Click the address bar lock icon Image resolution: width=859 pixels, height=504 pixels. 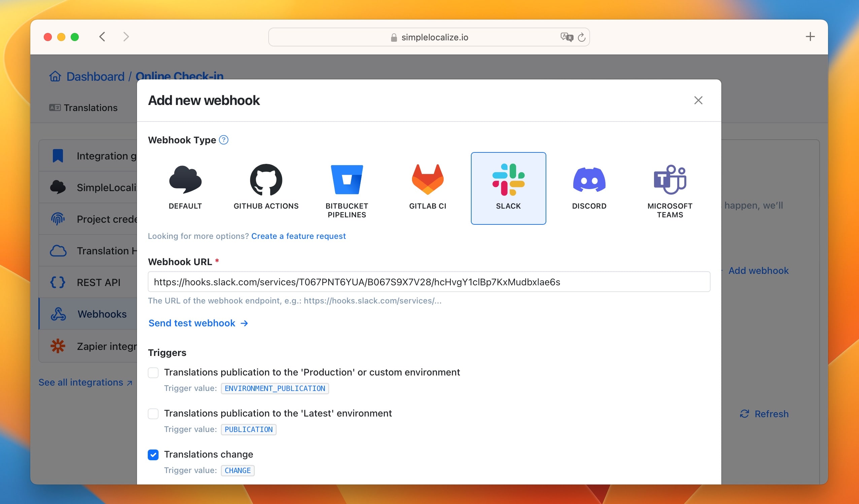click(x=394, y=37)
